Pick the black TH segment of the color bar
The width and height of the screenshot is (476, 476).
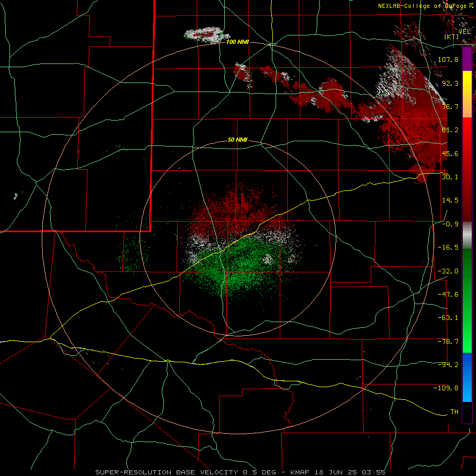point(467,413)
